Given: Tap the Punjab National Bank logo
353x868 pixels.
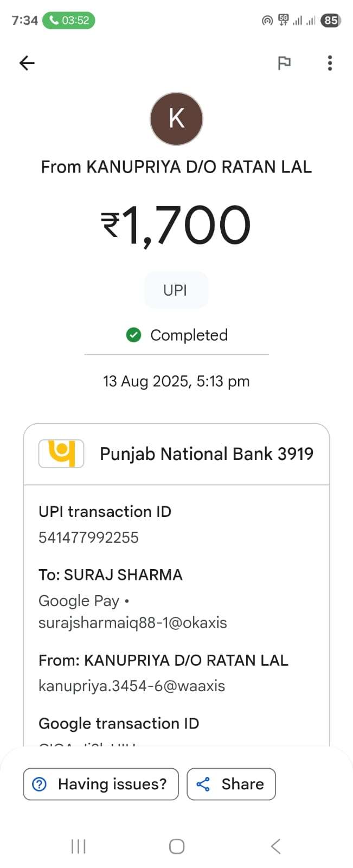Looking at the screenshot, I should coord(61,454).
